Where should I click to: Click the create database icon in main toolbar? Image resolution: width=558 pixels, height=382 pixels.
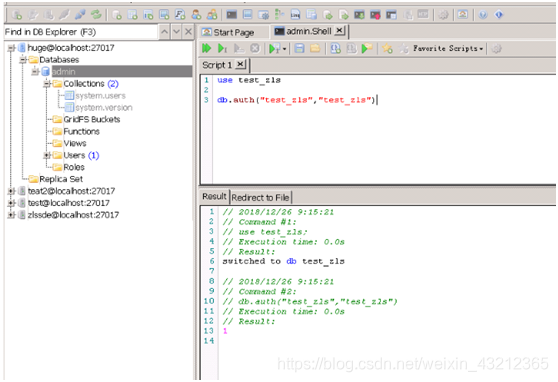tap(117, 15)
